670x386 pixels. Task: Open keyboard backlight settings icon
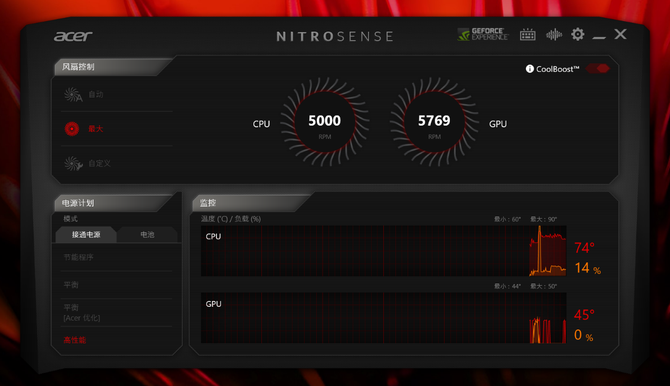[x=528, y=35]
